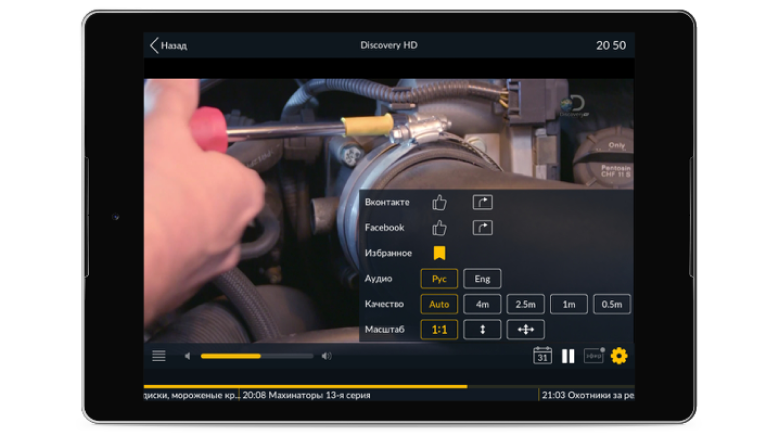This screenshot has height=438, width=778.
Task: Select earlier program ending in мороженые кр..
Action: click(192, 395)
